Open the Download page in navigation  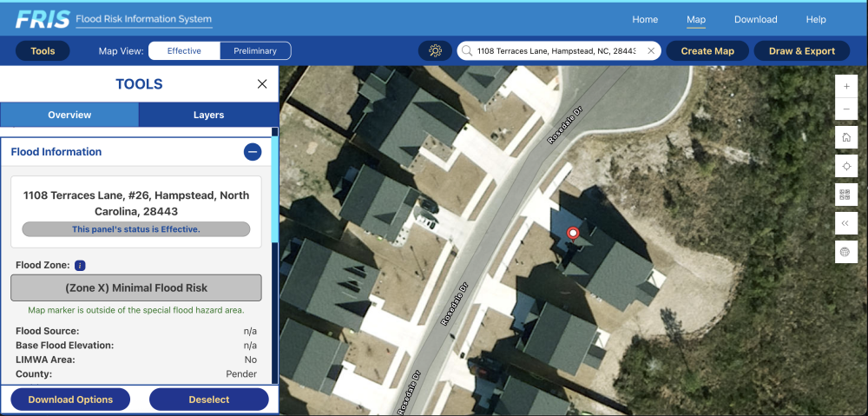tap(755, 19)
